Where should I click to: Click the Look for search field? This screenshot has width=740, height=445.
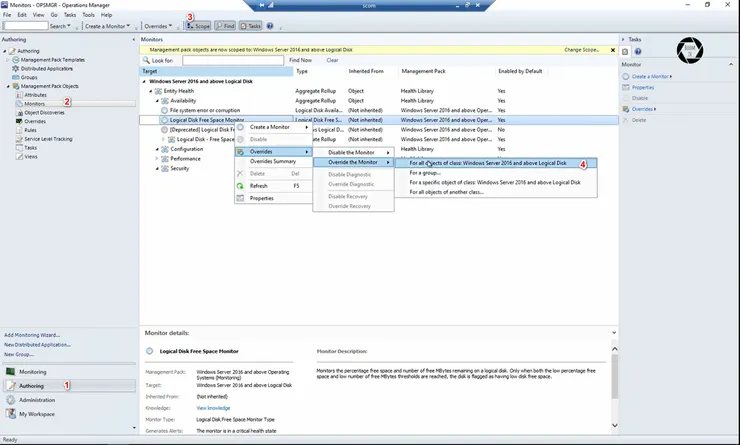click(x=231, y=60)
